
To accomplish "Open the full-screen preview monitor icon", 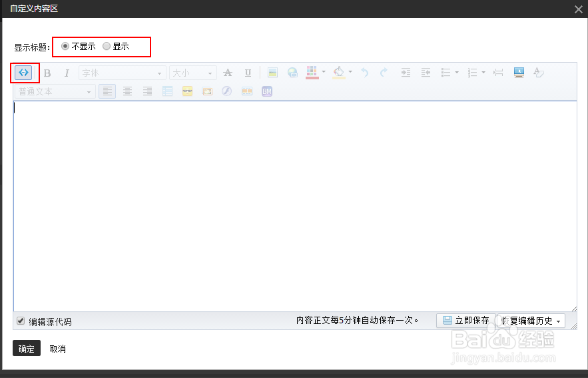I will [519, 72].
